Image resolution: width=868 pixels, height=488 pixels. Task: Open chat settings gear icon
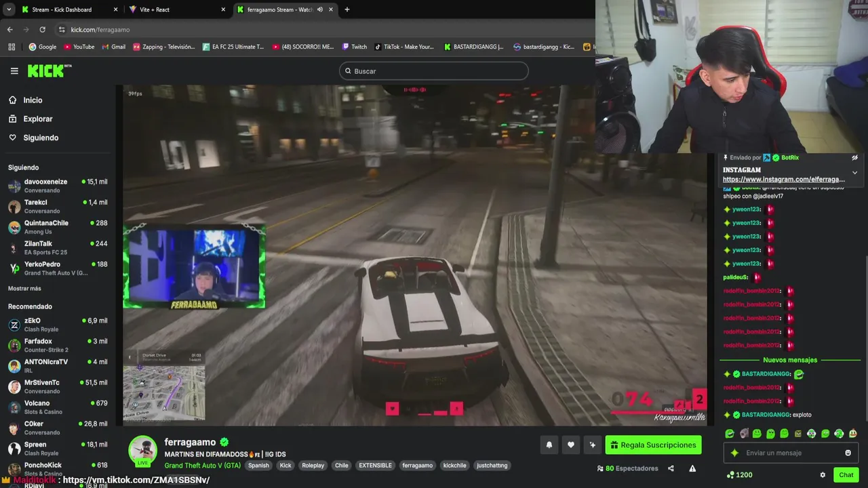tap(823, 475)
